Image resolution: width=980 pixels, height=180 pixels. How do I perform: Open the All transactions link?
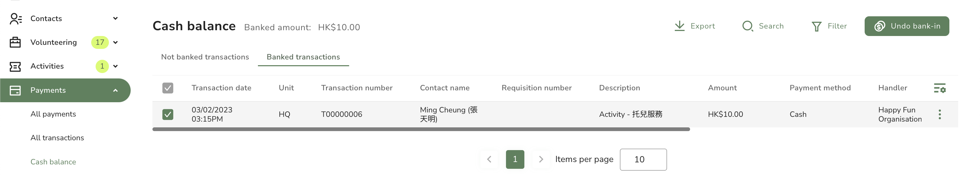(57, 138)
